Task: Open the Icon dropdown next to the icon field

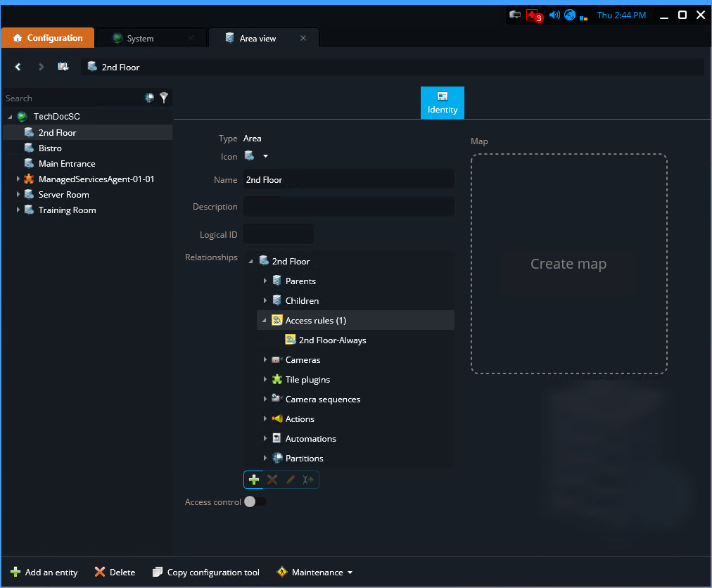Action: click(265, 155)
